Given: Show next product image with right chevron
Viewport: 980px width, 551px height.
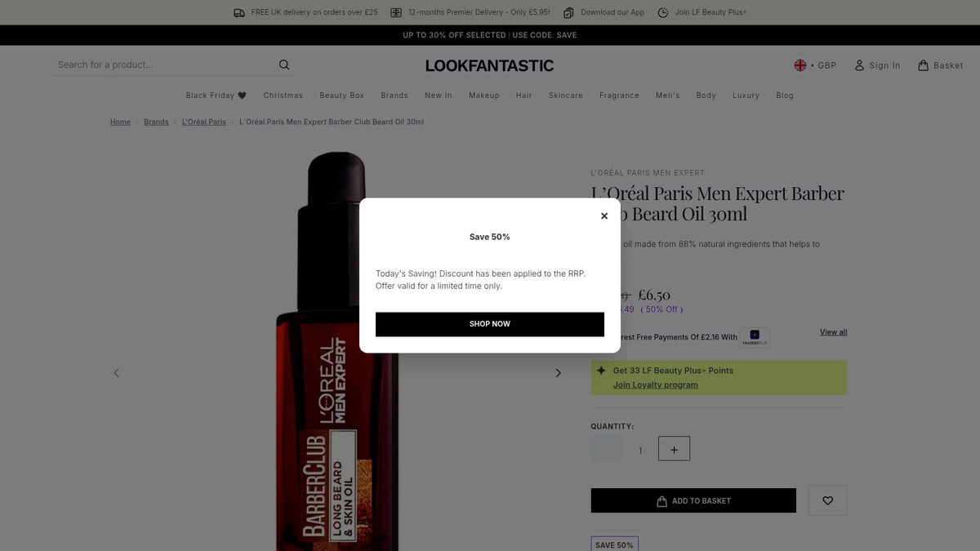Looking at the screenshot, I should click(558, 372).
